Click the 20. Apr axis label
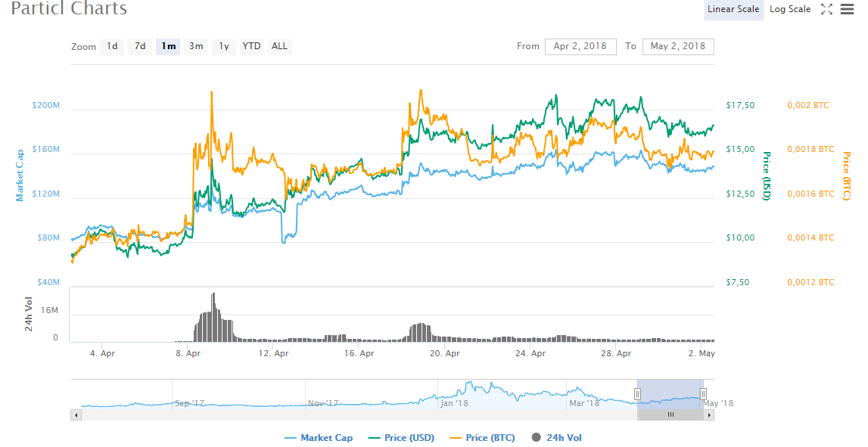 pyautogui.click(x=444, y=353)
